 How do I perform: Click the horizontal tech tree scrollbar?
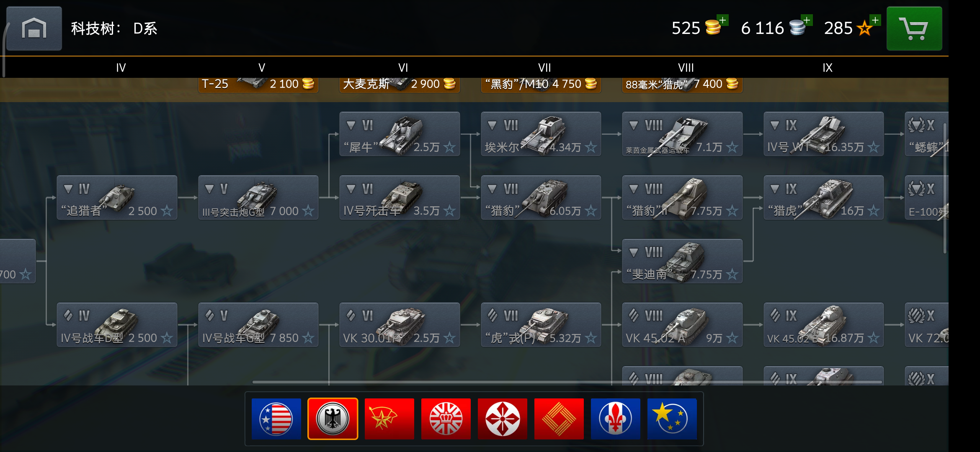click(x=567, y=382)
